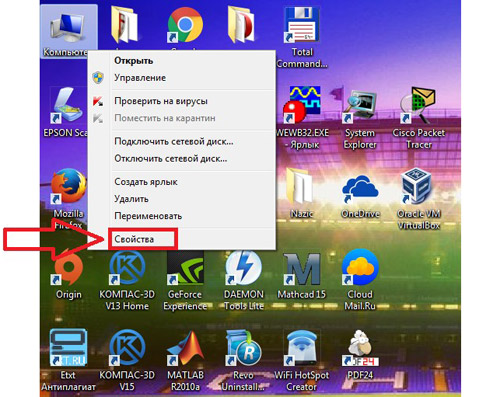This screenshot has height=397, width=500.
Task: Open the PDF24 shortcut icon
Action: tap(360, 348)
